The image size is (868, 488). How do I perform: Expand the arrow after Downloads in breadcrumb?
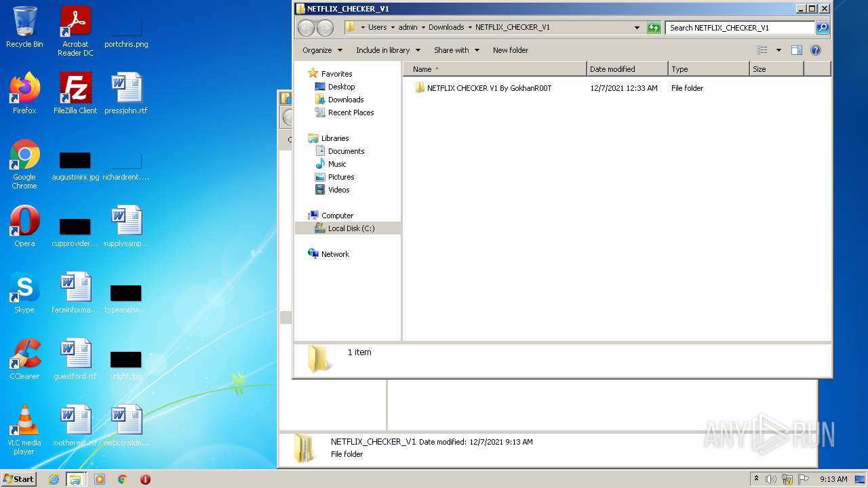tap(469, 28)
